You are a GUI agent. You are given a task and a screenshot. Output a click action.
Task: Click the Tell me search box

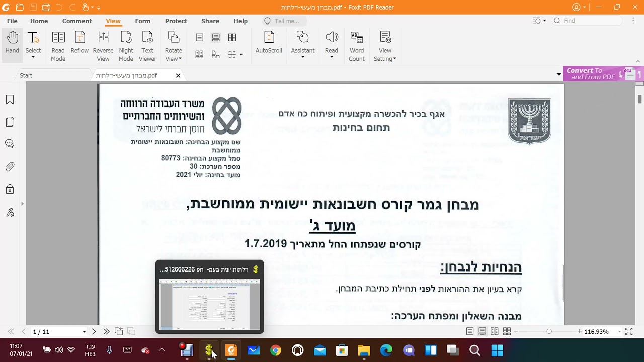click(x=285, y=21)
